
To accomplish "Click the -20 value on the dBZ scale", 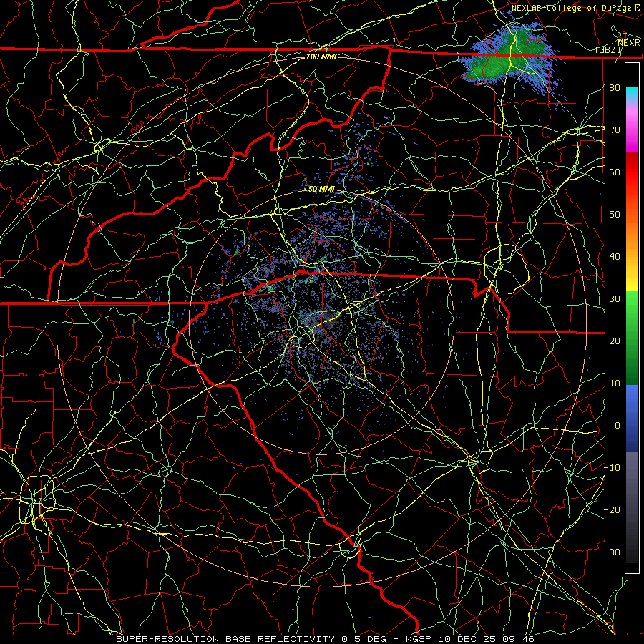I will click(x=612, y=509).
